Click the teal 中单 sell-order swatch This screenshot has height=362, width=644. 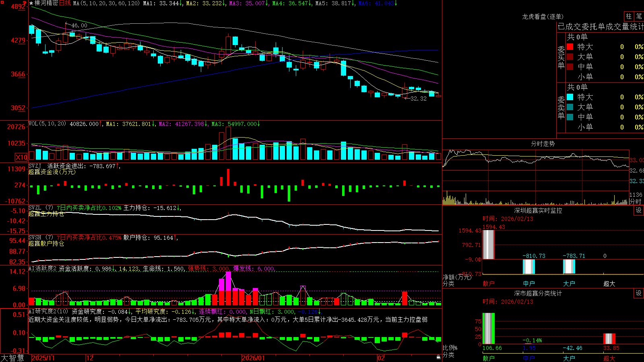(570, 117)
